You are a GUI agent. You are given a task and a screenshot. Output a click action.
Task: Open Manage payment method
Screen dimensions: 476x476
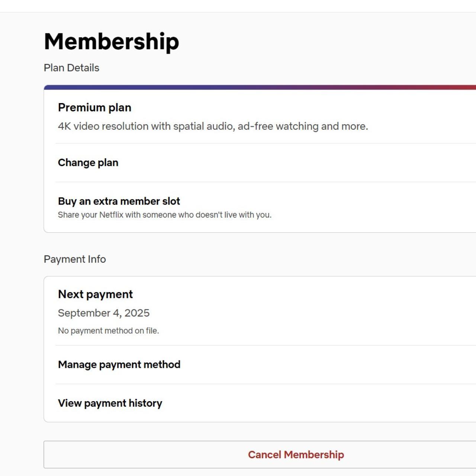coord(119,364)
